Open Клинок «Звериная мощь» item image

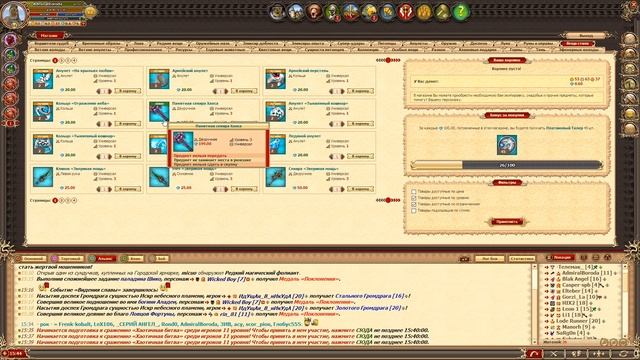click(43, 177)
